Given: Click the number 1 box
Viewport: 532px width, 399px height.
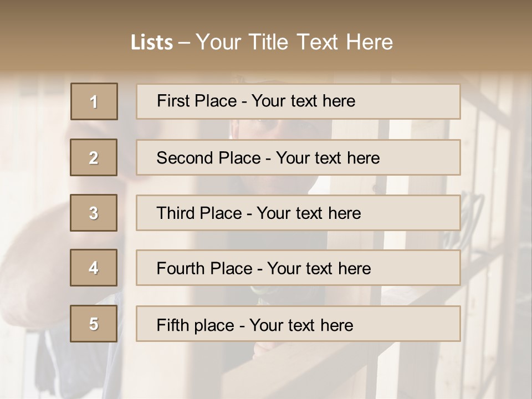Looking at the screenshot, I should pos(94,101).
